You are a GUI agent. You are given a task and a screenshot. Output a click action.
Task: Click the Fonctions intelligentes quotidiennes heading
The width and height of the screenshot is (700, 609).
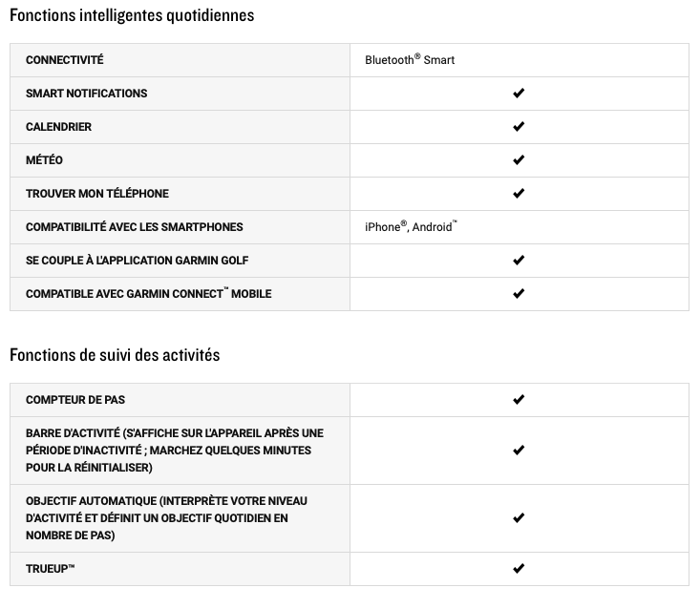[x=132, y=15]
